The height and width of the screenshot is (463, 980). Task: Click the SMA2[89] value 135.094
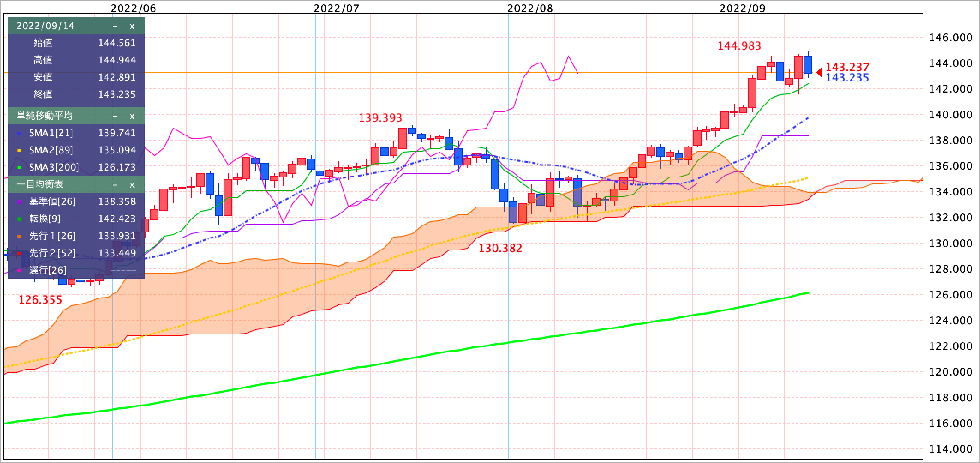(117, 150)
